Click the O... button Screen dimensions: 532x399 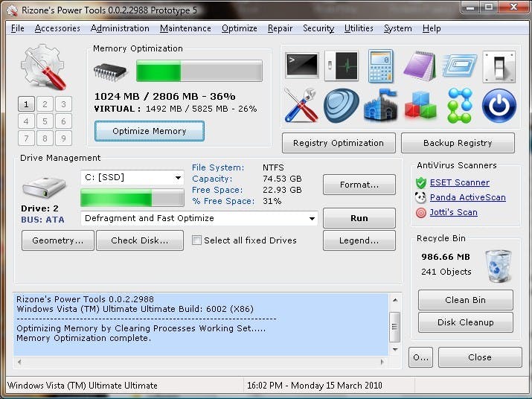[x=420, y=357]
